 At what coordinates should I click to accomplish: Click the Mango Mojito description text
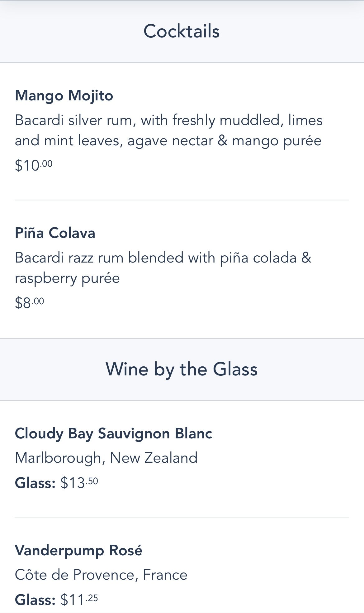pyautogui.click(x=168, y=130)
